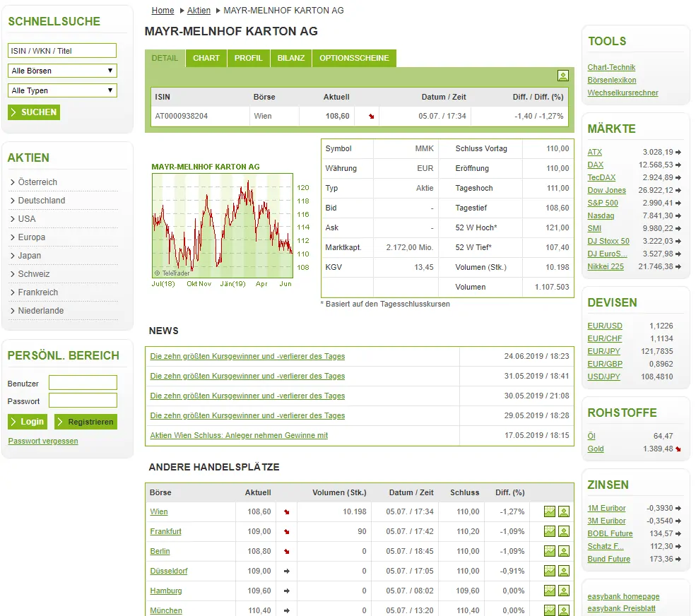The height and width of the screenshot is (616, 696).
Task: Open the profile icon in the Frankfurt row
Action: [564, 531]
